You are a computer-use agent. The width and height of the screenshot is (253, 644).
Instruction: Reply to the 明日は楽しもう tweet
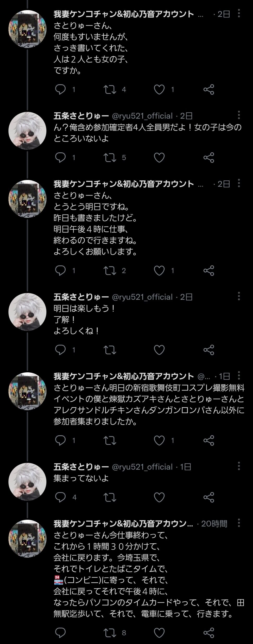coord(60,350)
